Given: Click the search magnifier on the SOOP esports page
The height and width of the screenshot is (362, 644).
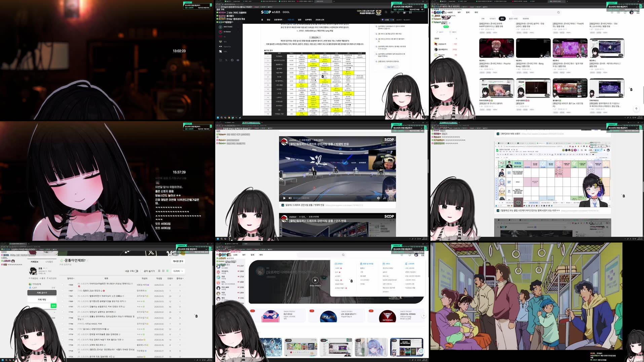Looking at the screenshot, I should point(386,12).
